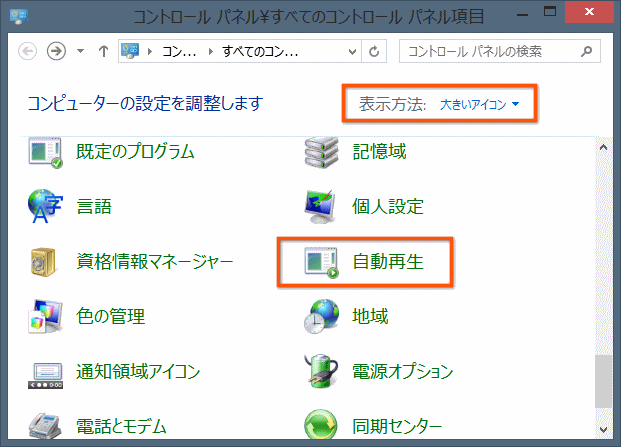
Task: Click the 地域 region clock icon
Action: click(322, 317)
